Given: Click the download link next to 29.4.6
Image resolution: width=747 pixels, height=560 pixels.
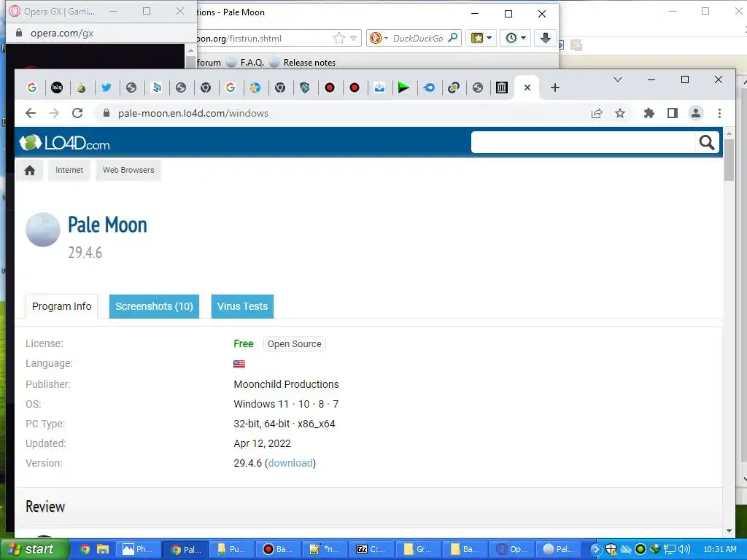Looking at the screenshot, I should point(290,463).
